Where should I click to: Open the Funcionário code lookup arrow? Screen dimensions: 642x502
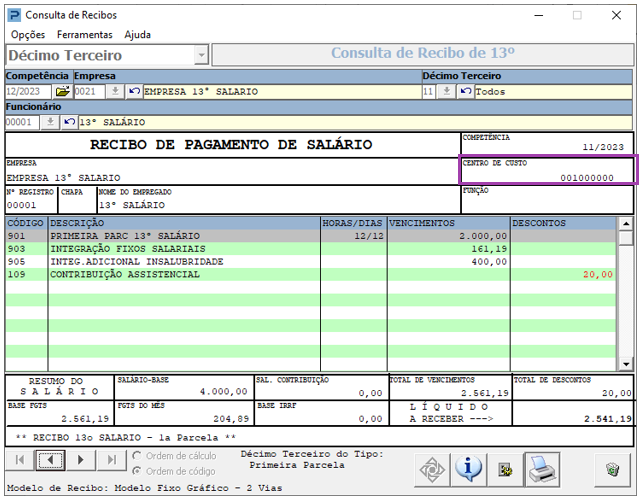(50, 122)
